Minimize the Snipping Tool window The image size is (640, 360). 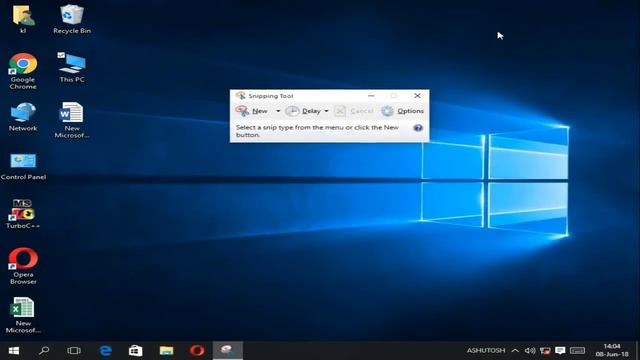(371, 96)
